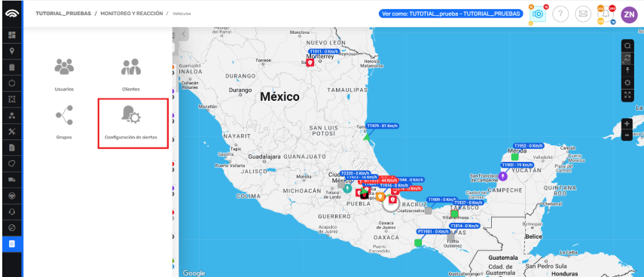Image resolution: width=644 pixels, height=277 pixels.
Task: Open the ZN user profile avatar
Action: tap(629, 14)
